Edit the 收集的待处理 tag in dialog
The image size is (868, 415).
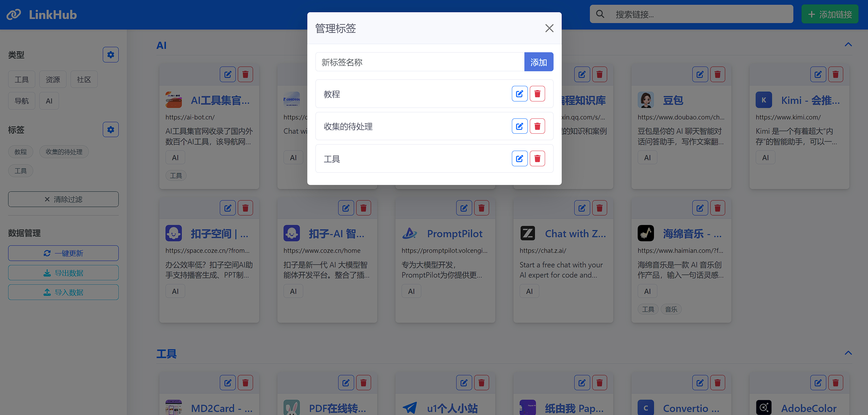click(x=519, y=126)
